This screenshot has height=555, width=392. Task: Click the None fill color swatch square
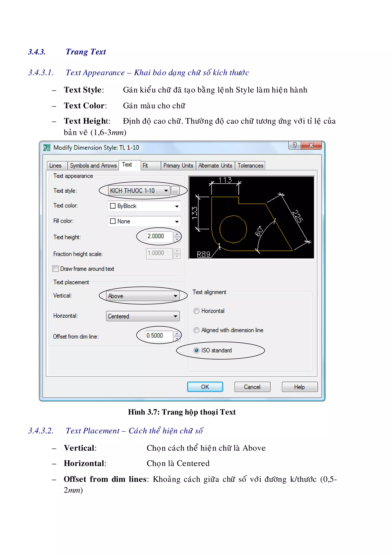coord(113,221)
